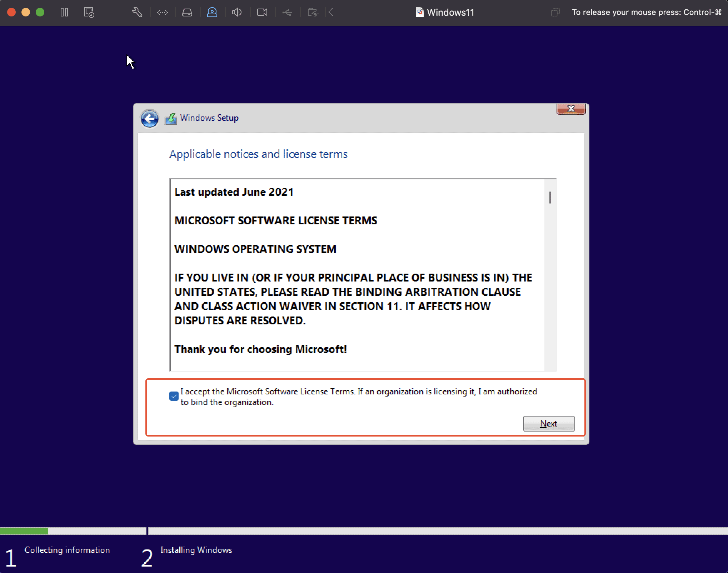The height and width of the screenshot is (573, 728).
Task: Click the camera device icon
Action: coord(262,13)
